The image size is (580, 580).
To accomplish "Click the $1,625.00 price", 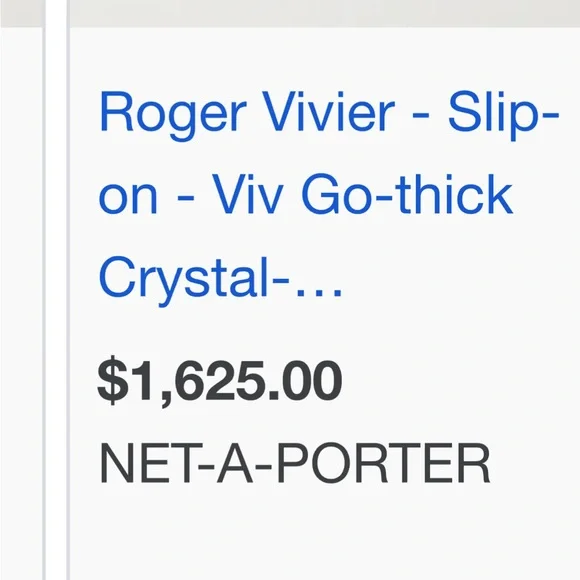I will click(x=219, y=381).
